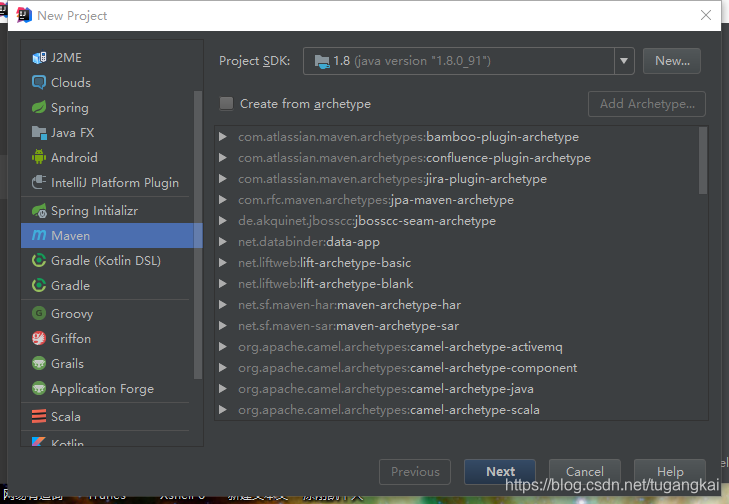Pick Spring Initializr from the list
Screen dimensions: 729x504
(x=94, y=211)
